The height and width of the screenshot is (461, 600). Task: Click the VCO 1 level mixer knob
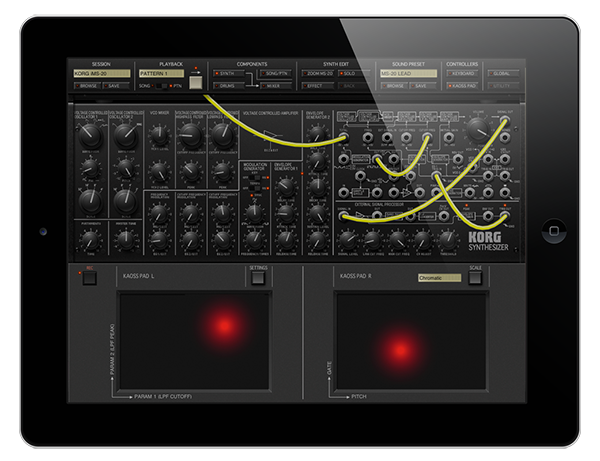[x=159, y=135]
